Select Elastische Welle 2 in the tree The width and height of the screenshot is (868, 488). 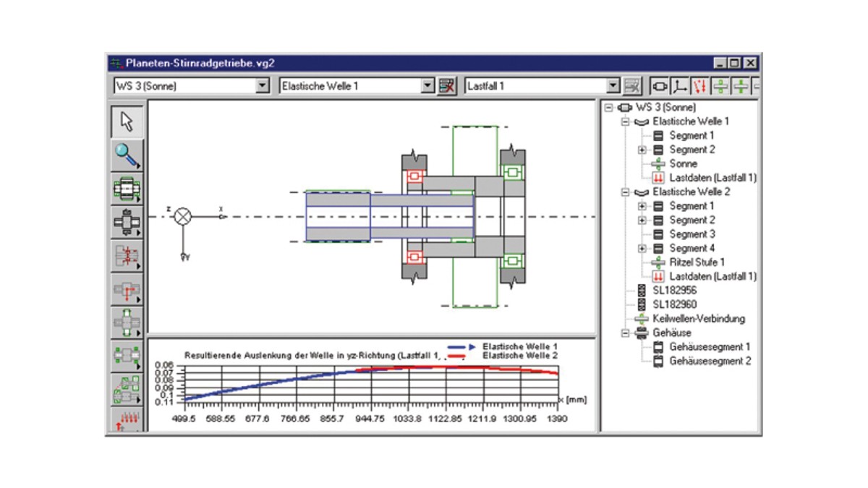(691, 192)
